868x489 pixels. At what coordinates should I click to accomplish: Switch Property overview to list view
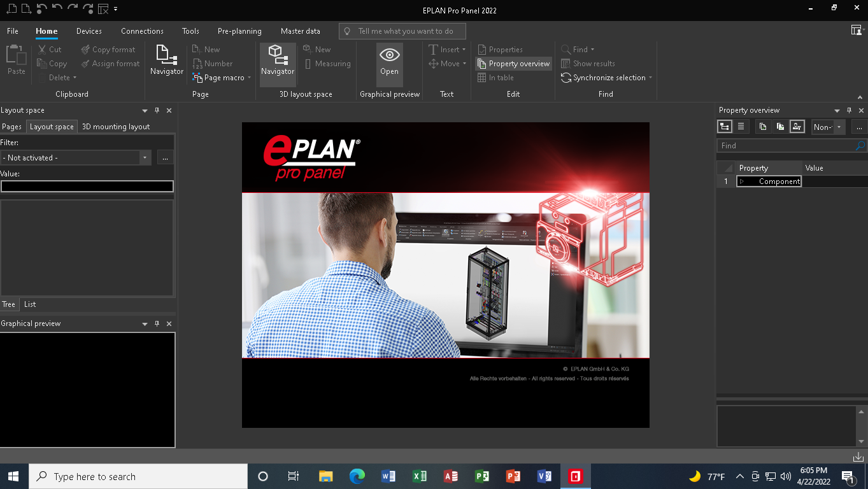point(741,127)
